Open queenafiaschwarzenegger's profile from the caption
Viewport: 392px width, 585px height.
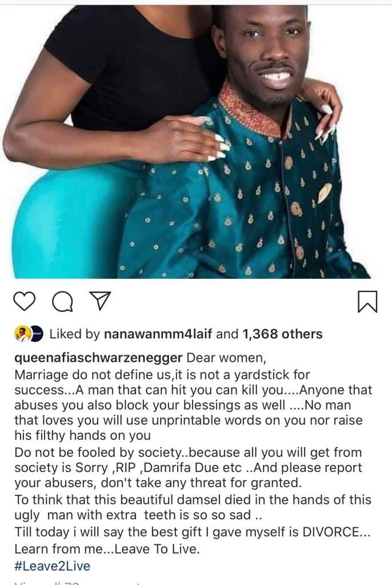pos(98,358)
